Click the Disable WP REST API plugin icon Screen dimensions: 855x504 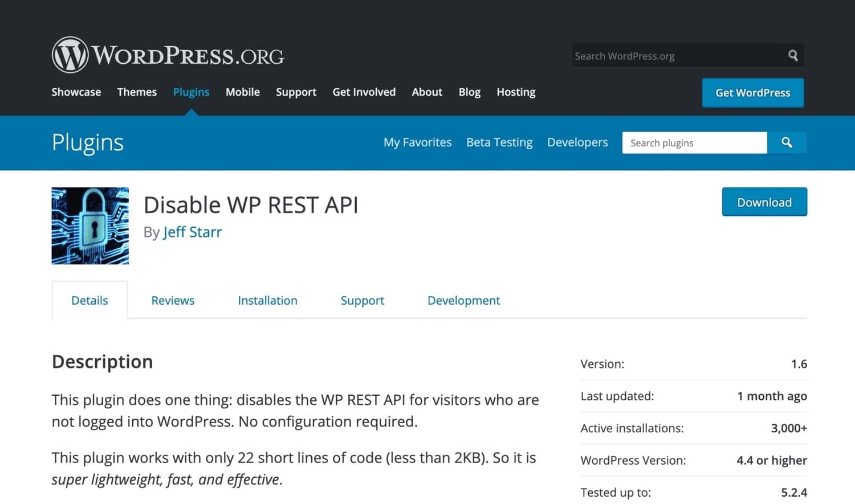89,226
